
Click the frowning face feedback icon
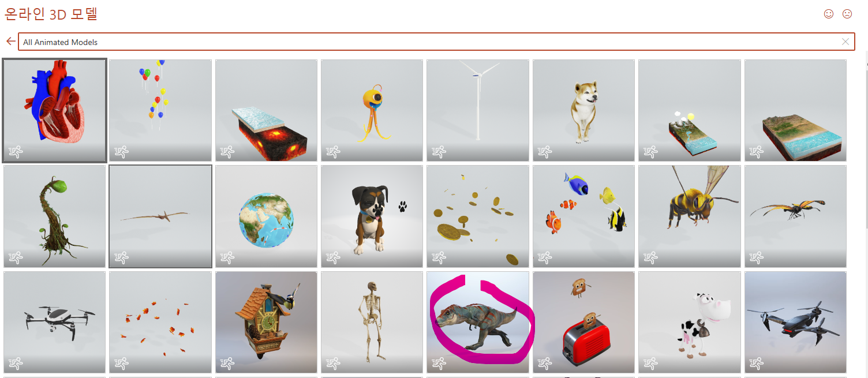point(847,14)
